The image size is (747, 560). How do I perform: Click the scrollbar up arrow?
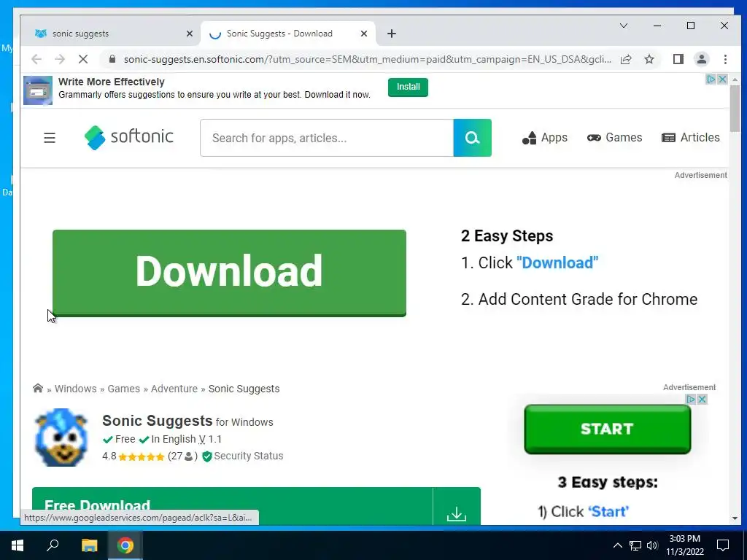tap(735, 79)
